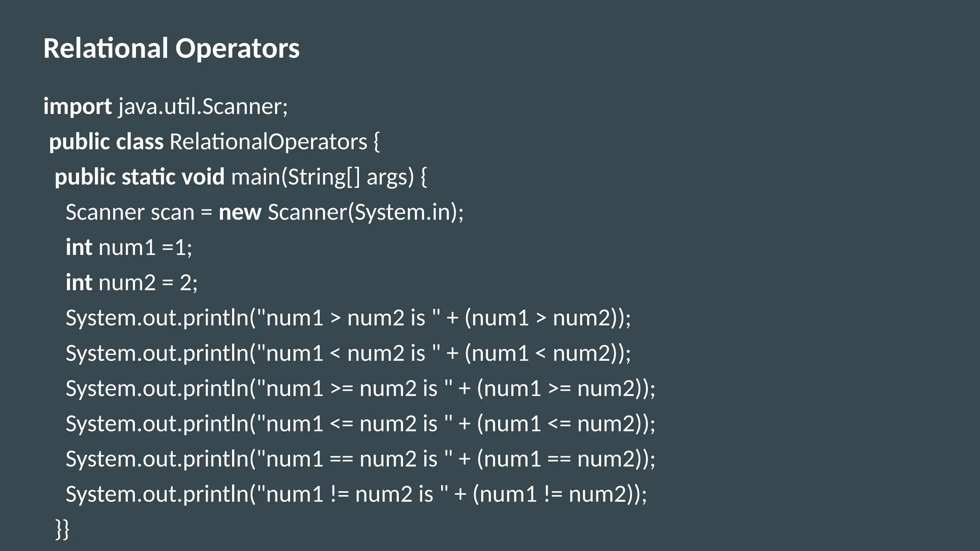Click the println line with num1 == num2
This screenshot has width=980, height=551.
(x=360, y=459)
